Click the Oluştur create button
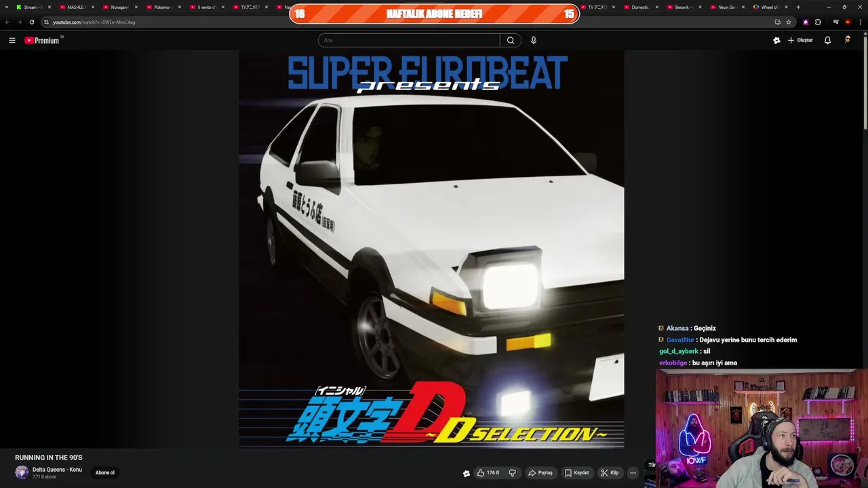868x488 pixels. point(800,41)
